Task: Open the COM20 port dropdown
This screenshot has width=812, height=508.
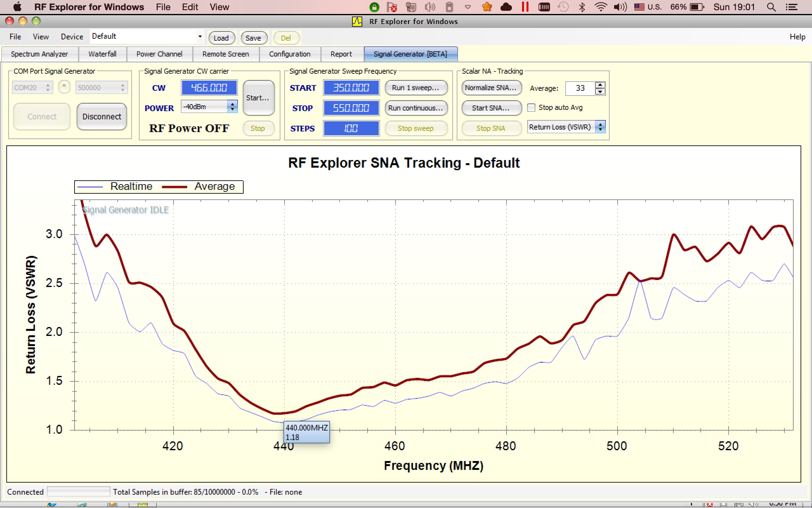Action: coord(32,87)
